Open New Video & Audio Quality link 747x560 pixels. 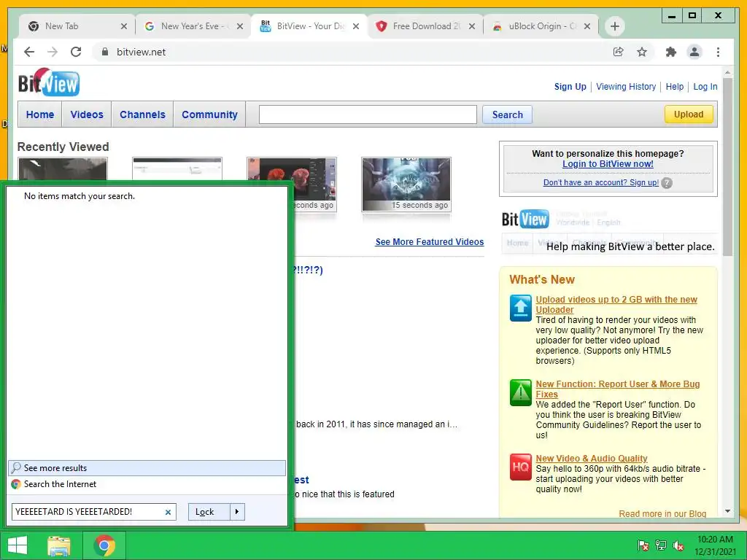click(591, 458)
